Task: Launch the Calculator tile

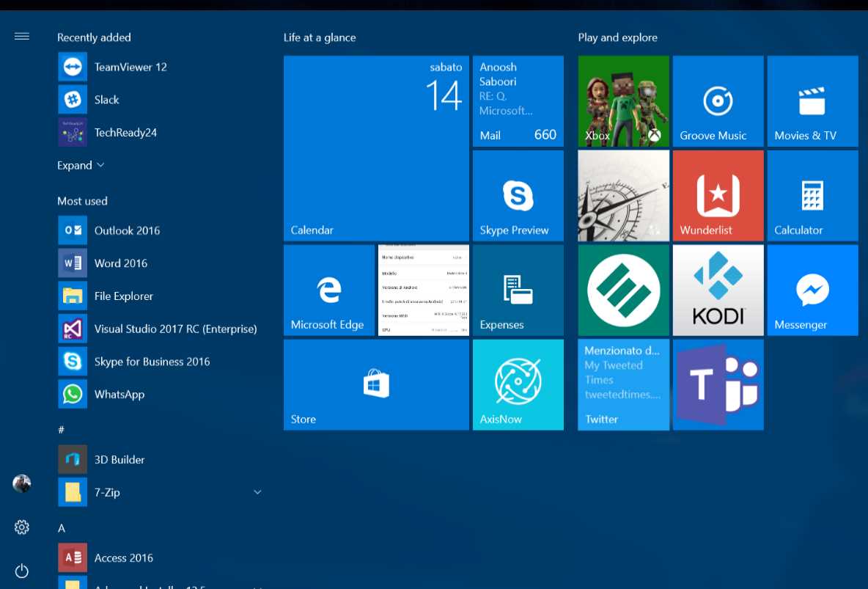Action: pyautogui.click(x=812, y=195)
